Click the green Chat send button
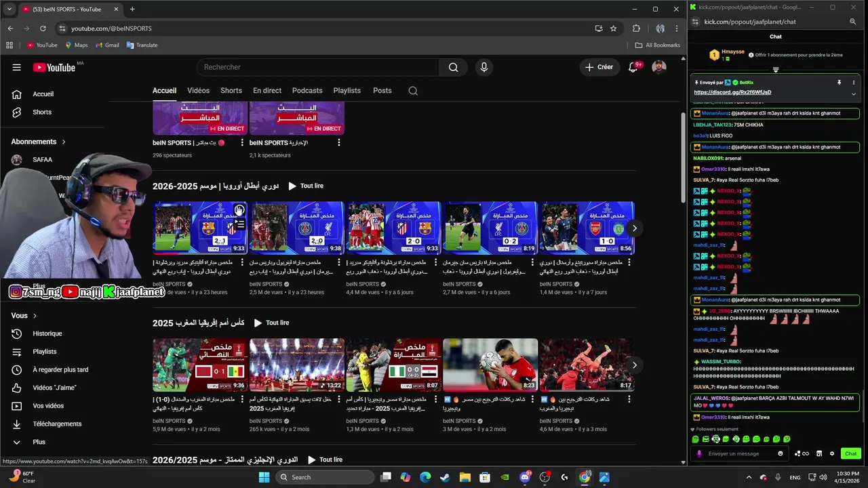 (x=850, y=453)
